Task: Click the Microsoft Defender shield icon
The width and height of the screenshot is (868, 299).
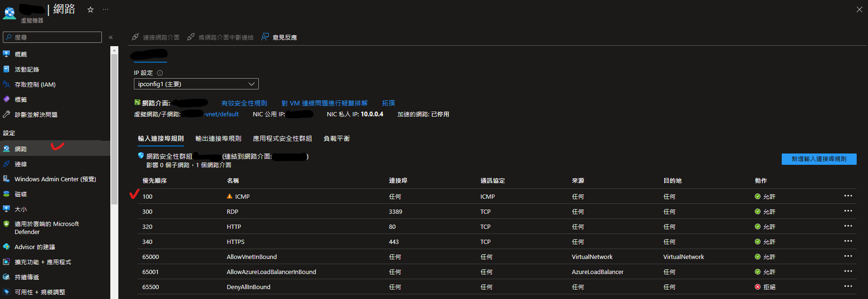Action: [7, 224]
